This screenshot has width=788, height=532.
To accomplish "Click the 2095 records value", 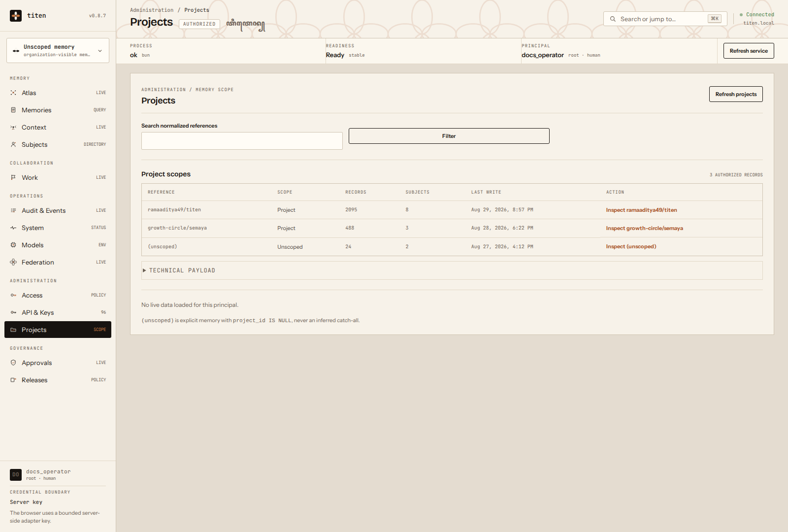I will [351, 210].
